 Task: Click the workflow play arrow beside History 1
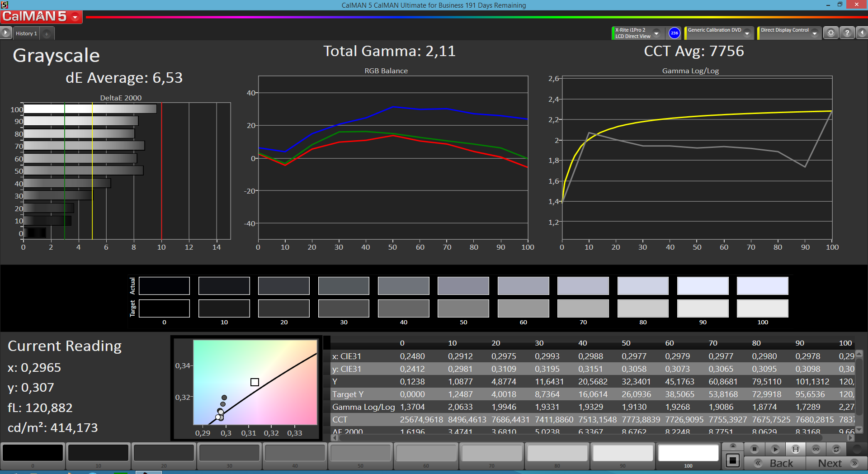pos(5,33)
